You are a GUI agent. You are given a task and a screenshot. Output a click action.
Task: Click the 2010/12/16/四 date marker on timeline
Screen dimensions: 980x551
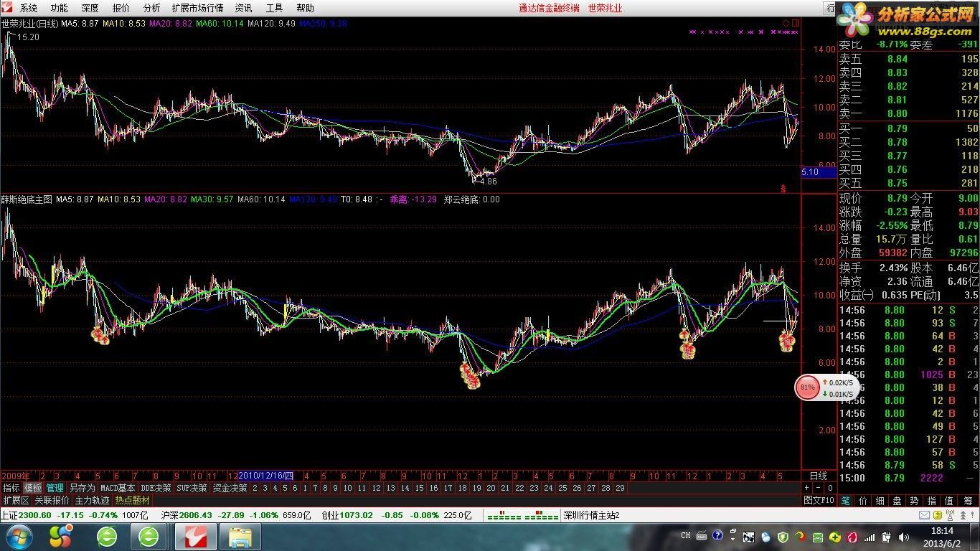266,476
